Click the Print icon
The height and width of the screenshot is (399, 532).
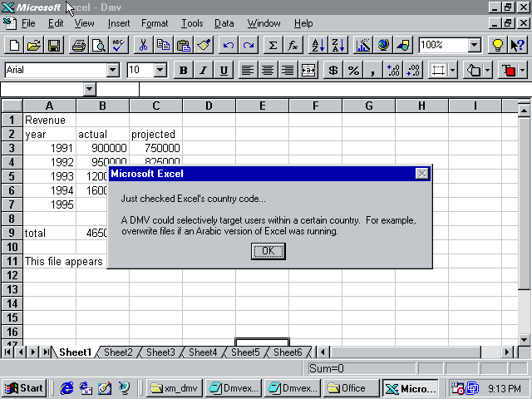coord(79,45)
